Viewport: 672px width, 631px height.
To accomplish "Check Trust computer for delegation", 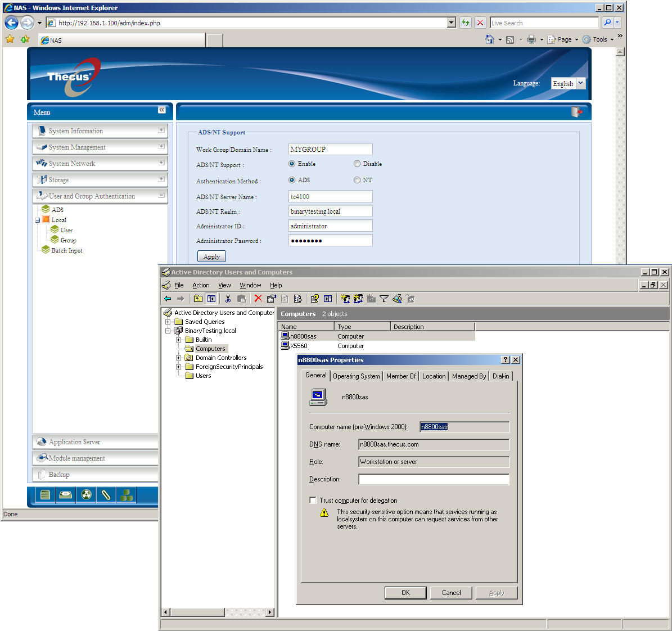I will (x=313, y=500).
